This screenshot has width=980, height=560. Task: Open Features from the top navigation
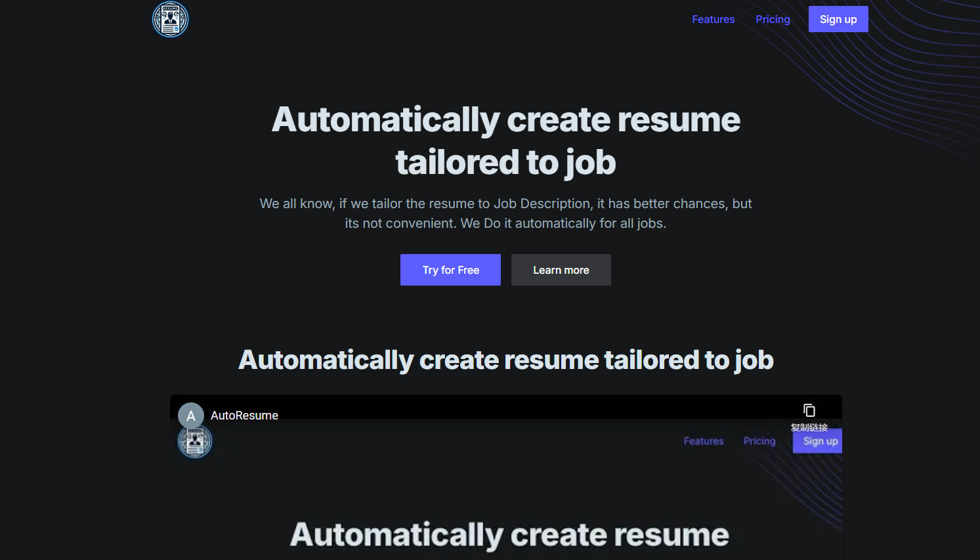click(x=714, y=19)
